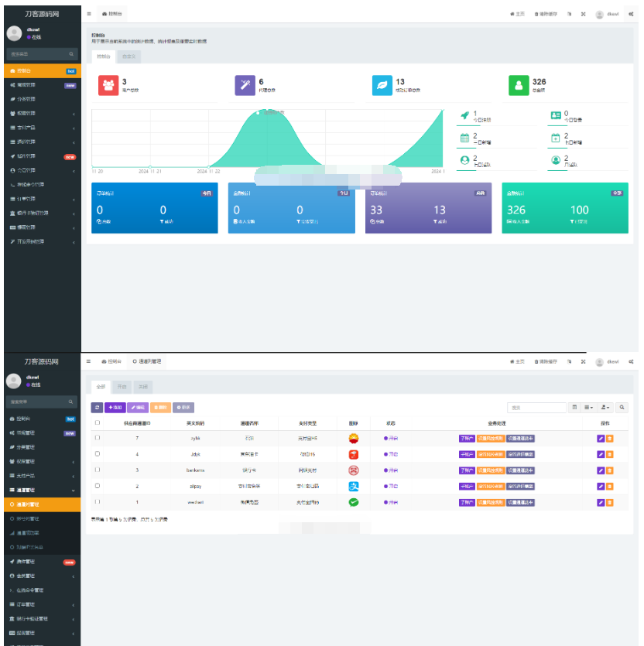644x646 pixels.
Task: Switch to the 通道列管理 tab in the lower header
Action: point(146,361)
